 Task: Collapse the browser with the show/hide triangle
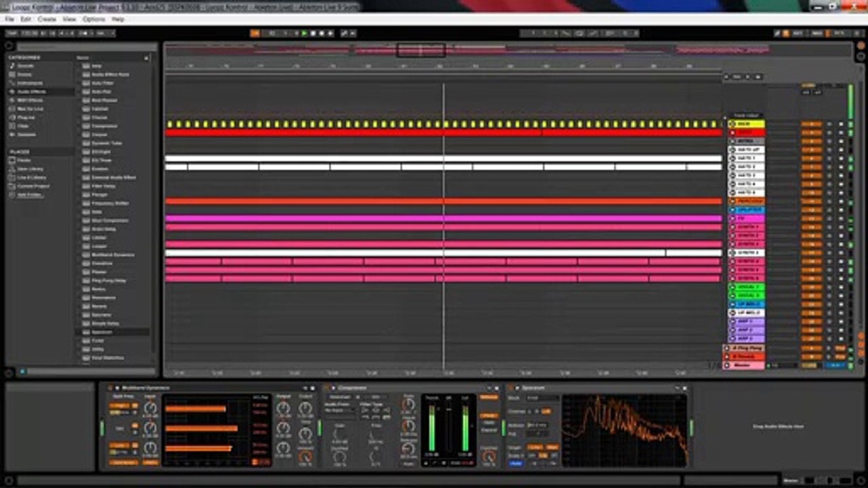click(x=9, y=46)
